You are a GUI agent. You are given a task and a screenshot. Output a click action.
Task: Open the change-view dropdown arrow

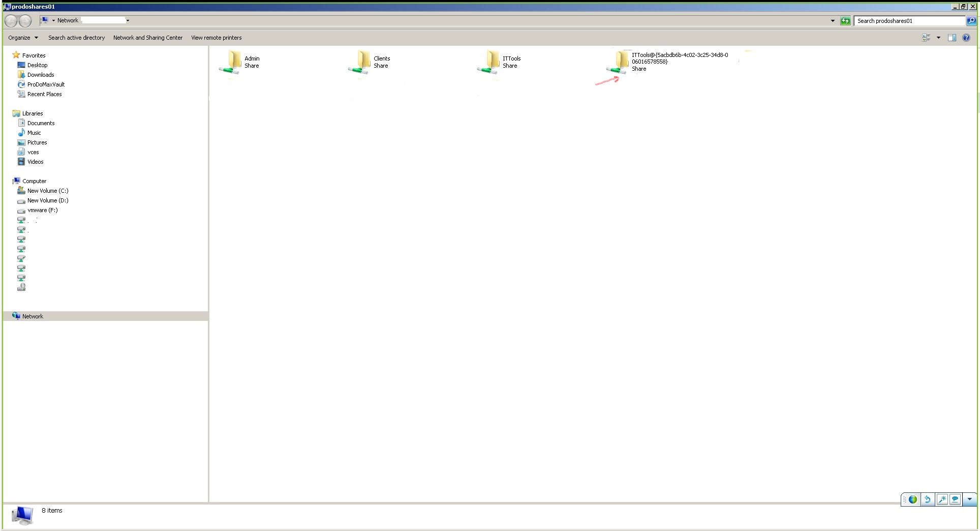(x=938, y=37)
